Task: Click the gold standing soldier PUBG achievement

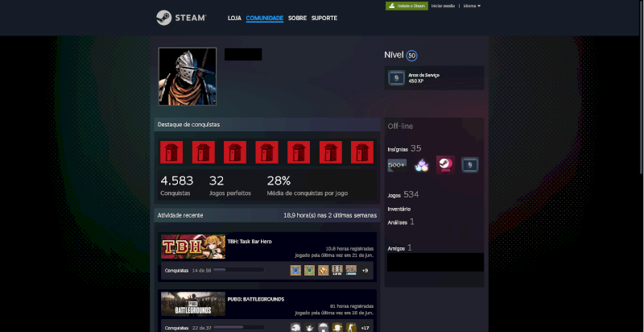Action: point(351,327)
